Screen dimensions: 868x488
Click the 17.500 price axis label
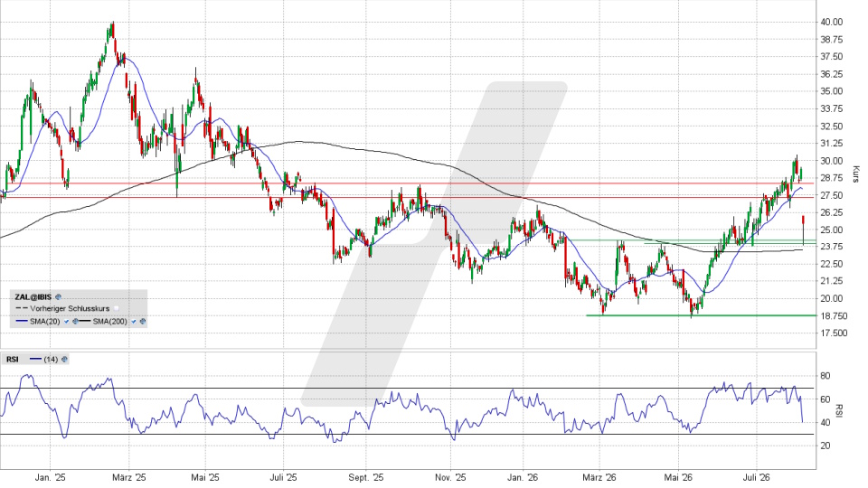point(834,333)
